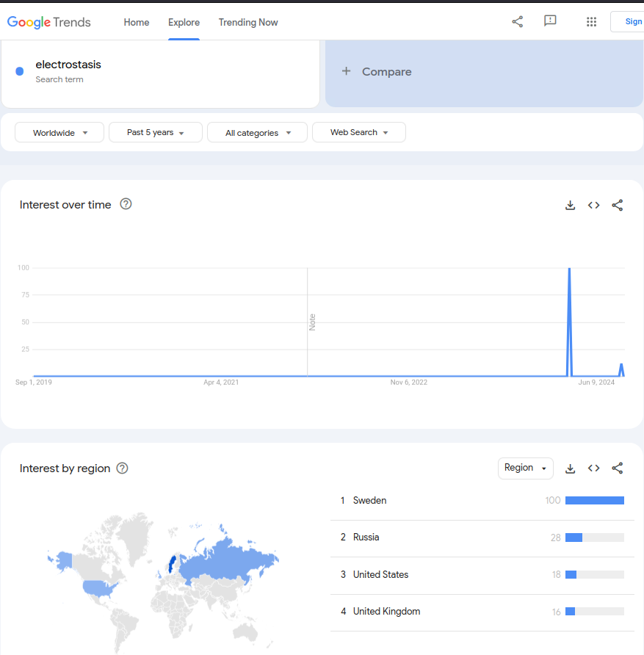Open the Home tab

136,22
